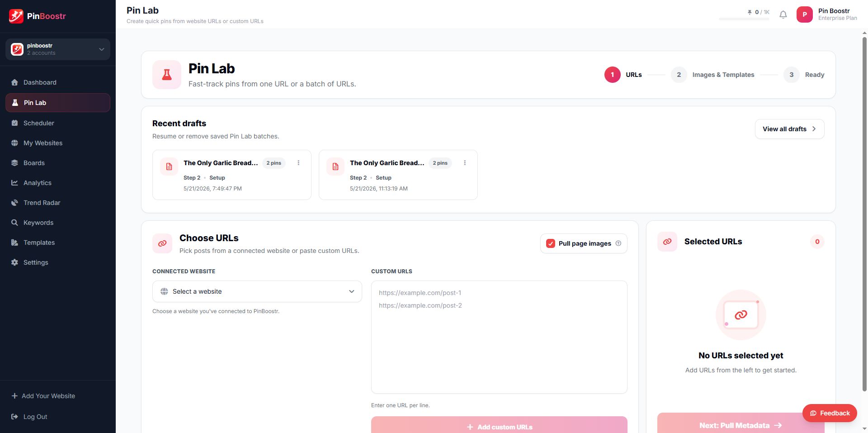Click the Pin Lab flask icon in sidebar

pyautogui.click(x=15, y=103)
